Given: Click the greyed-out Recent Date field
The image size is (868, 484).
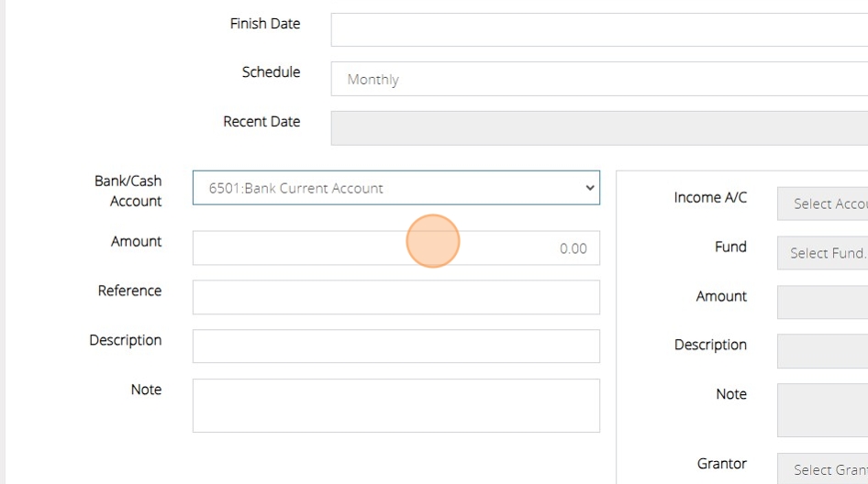Looking at the screenshot, I should click(x=598, y=128).
